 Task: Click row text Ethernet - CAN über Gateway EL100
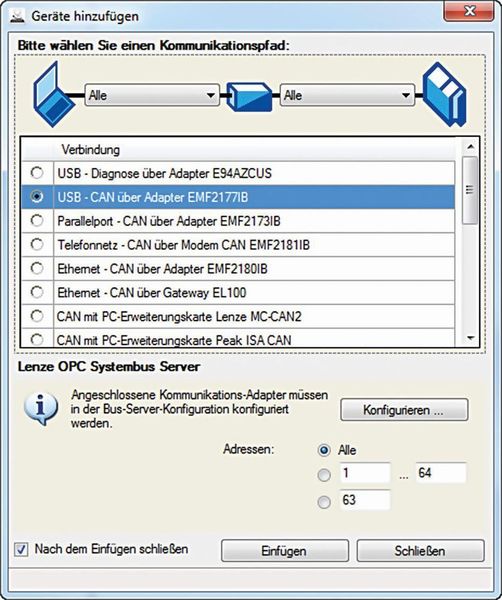(x=152, y=293)
